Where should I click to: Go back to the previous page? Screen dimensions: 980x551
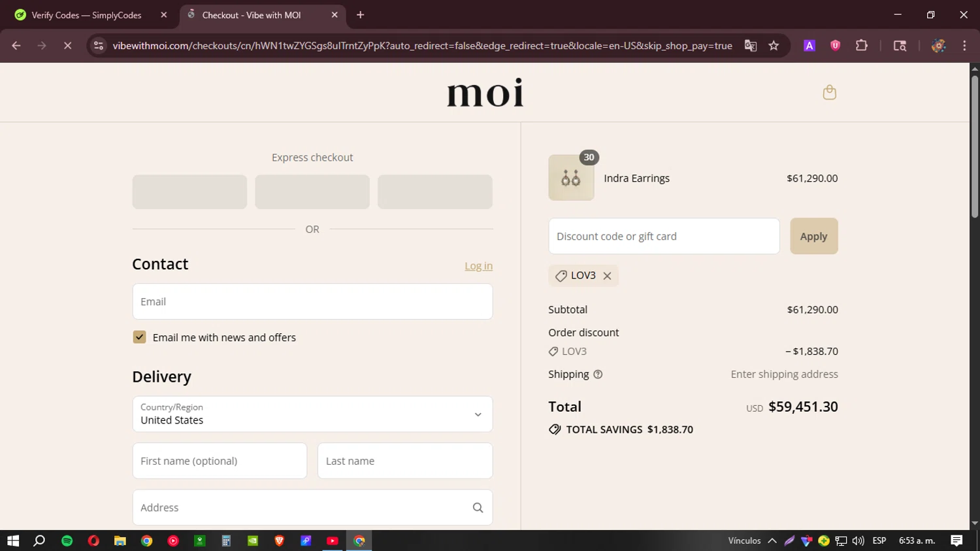[16, 46]
